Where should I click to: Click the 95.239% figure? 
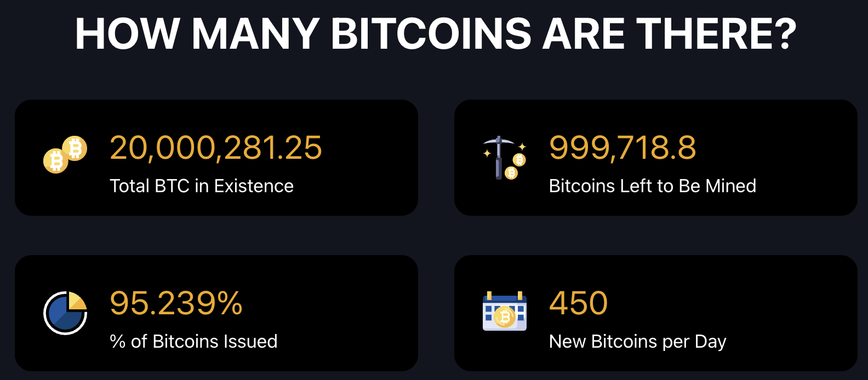pyautogui.click(x=176, y=303)
